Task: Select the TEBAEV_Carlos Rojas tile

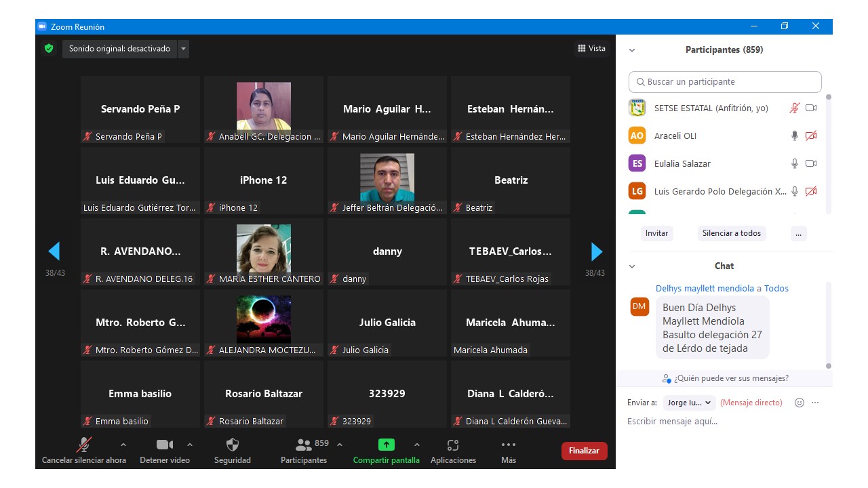Action: [511, 251]
